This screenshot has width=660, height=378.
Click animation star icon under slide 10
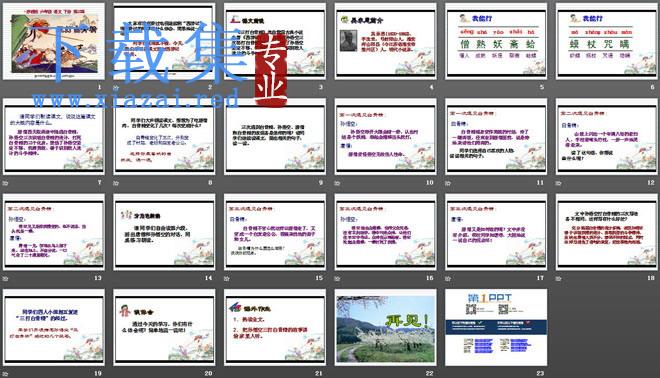click(x=337, y=183)
